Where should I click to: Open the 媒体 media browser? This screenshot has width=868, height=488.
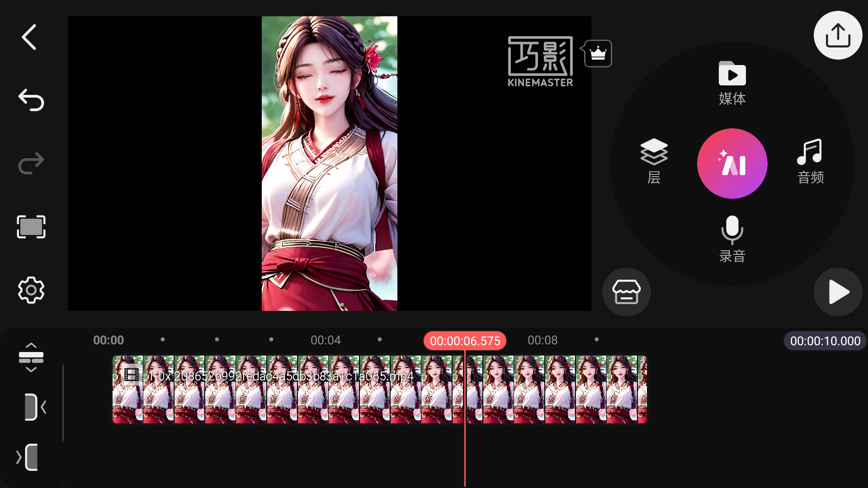tap(732, 84)
